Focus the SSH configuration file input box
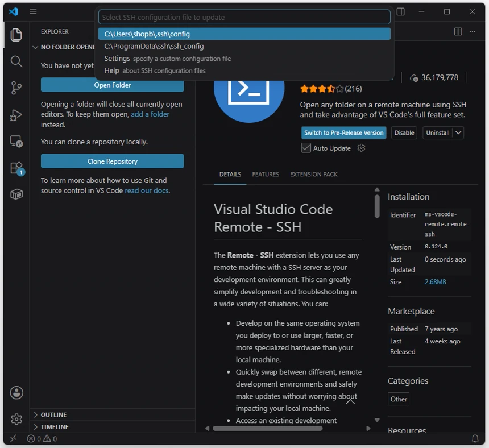 point(244,17)
